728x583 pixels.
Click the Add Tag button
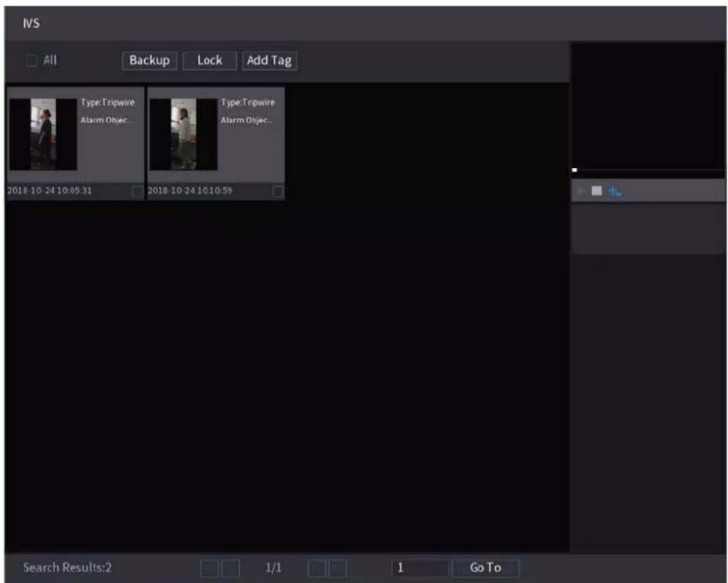tap(270, 61)
